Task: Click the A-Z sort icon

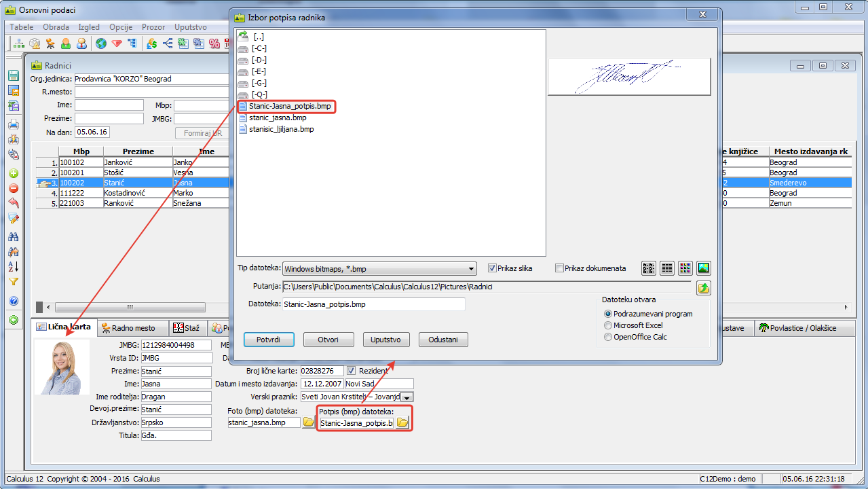Action: click(13, 266)
